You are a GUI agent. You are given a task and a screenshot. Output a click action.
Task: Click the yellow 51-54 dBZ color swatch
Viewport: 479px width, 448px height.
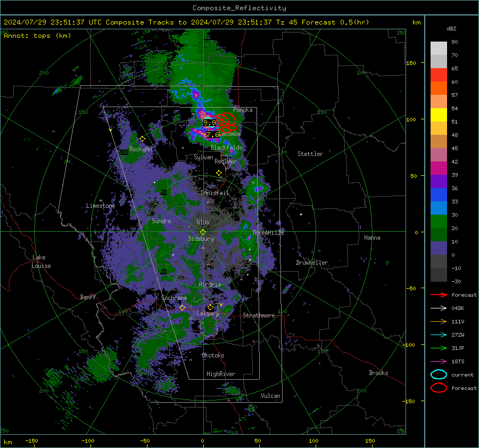(439, 115)
